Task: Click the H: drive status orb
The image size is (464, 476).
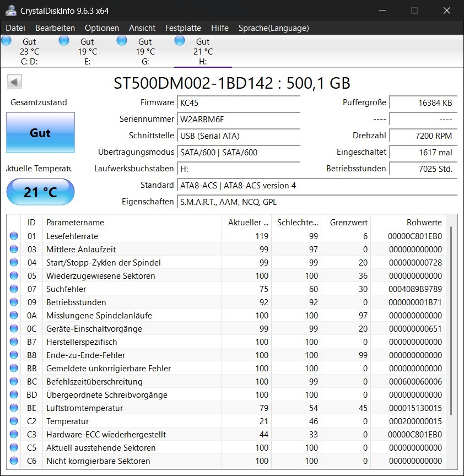Action: click(x=180, y=40)
